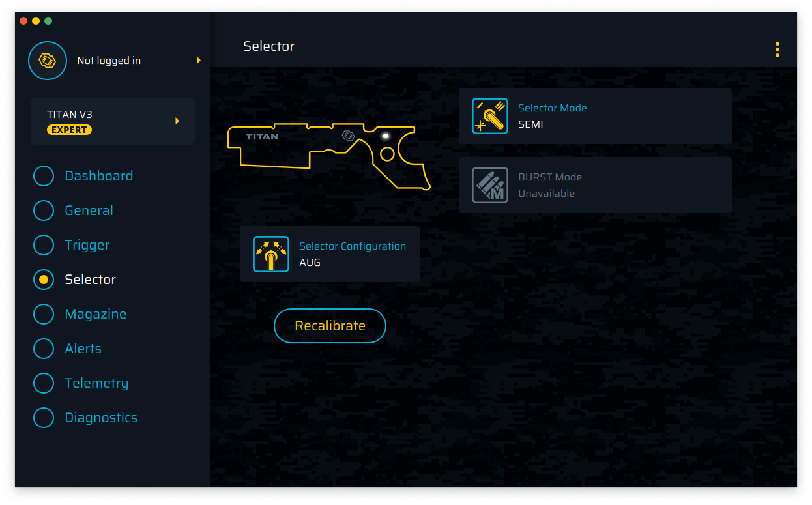The image size is (812, 505).
Task: Click the Selector Configuration AUG value
Action: point(310,263)
